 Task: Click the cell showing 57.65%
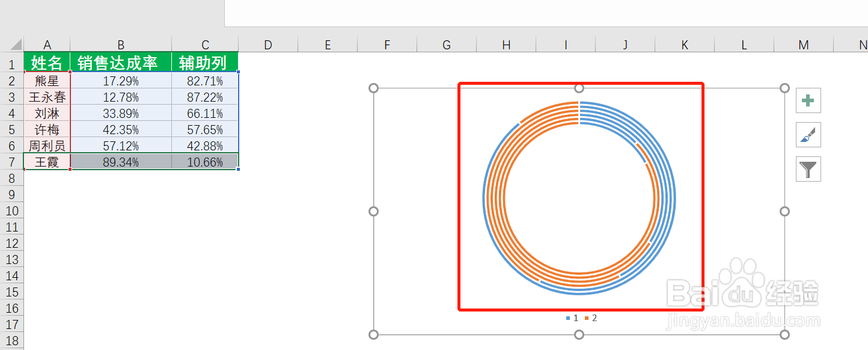[x=205, y=129]
